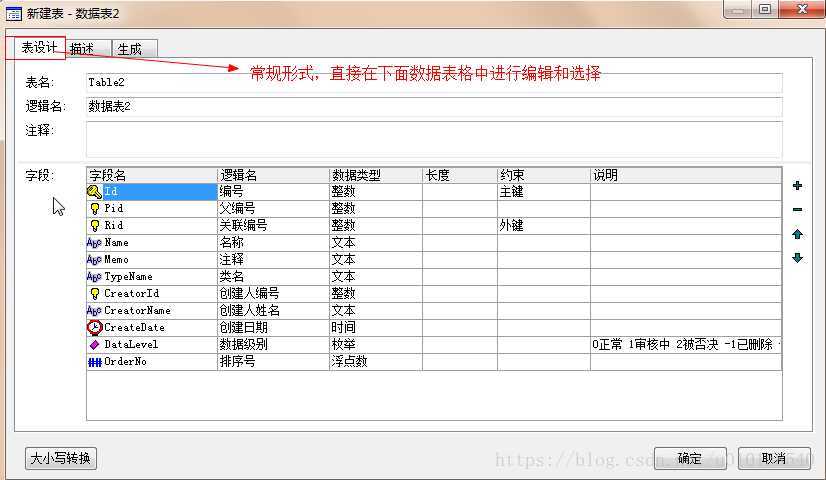Click the lightbulb icon beside CreatorId
The image size is (826, 480).
point(95,293)
